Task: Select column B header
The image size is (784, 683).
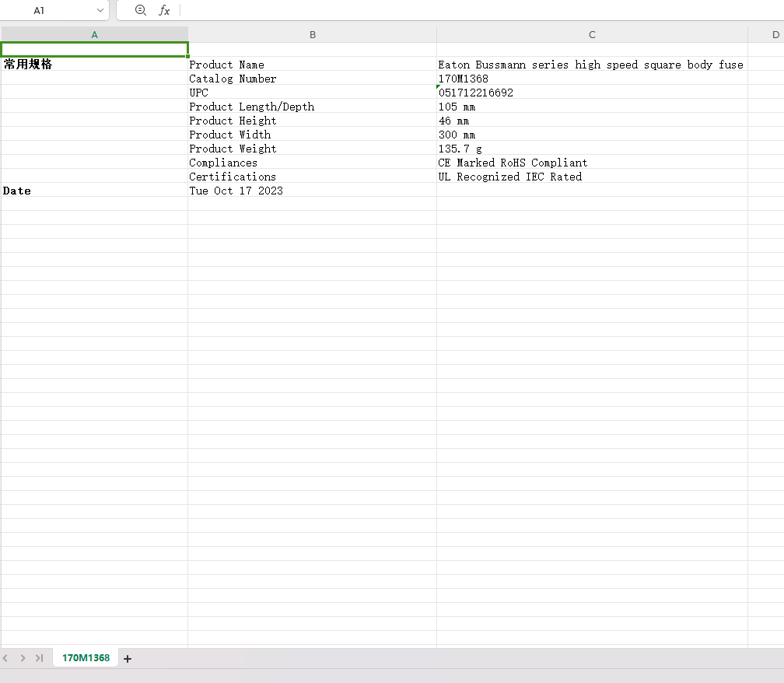Action: (x=313, y=34)
